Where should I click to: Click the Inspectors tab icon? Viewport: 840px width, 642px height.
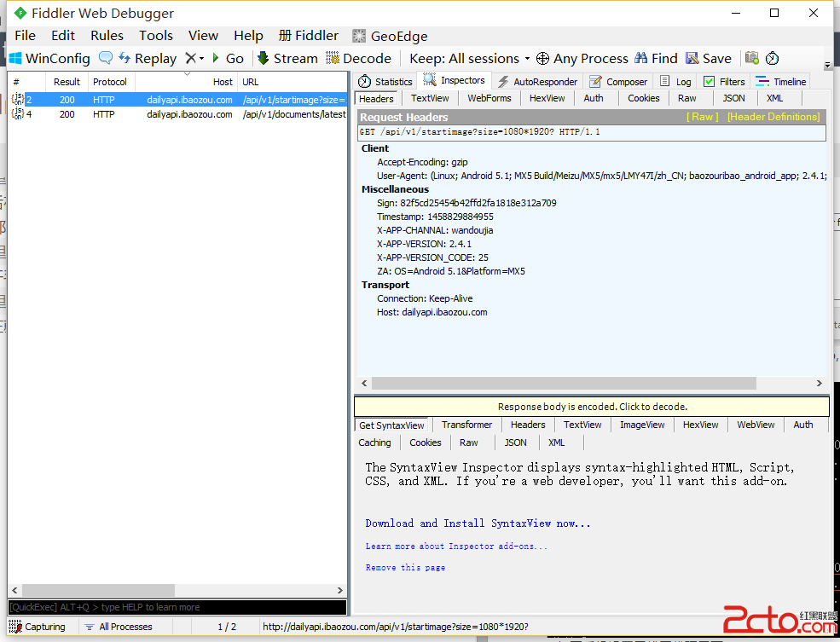pos(429,80)
